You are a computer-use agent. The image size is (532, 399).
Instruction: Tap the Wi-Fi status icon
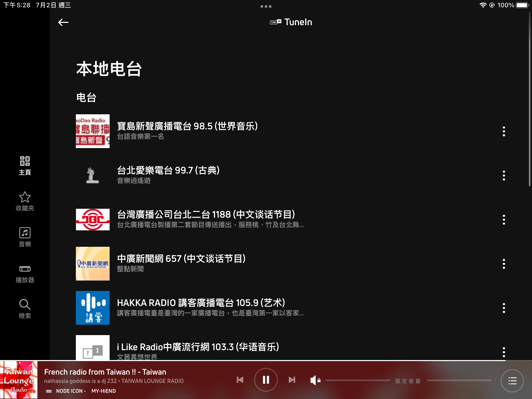483,5
